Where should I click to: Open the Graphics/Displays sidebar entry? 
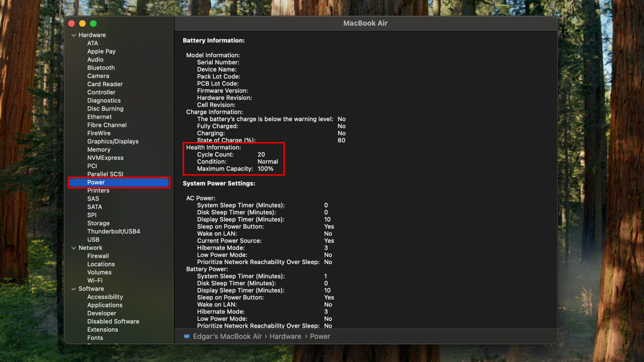pos(113,141)
